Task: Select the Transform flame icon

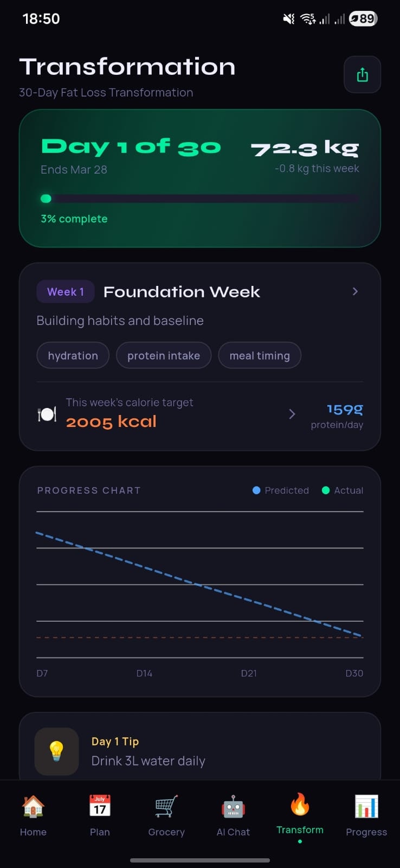Action: coord(300,804)
